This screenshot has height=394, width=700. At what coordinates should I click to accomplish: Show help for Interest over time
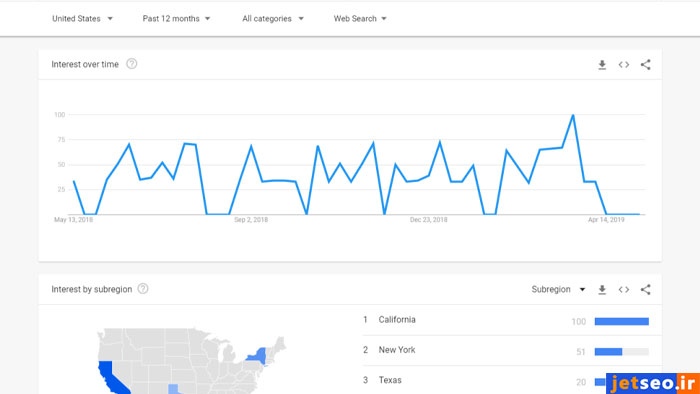point(131,64)
